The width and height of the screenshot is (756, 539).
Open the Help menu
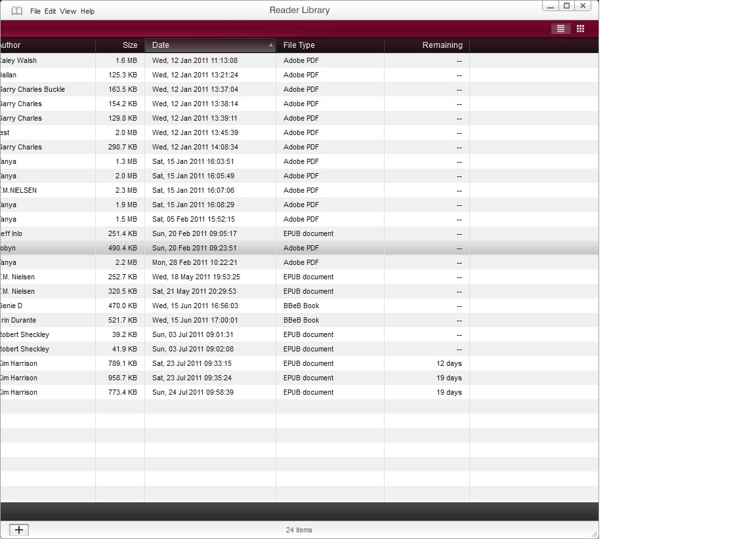[87, 11]
